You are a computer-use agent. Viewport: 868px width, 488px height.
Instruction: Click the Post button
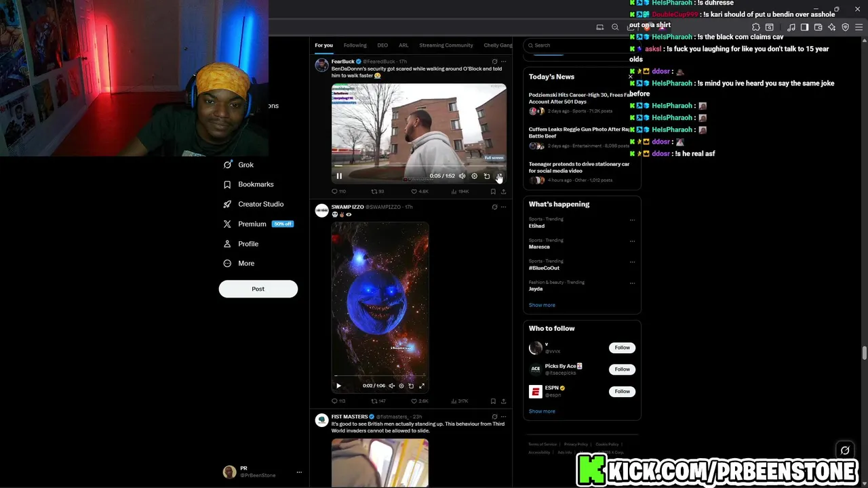point(258,289)
